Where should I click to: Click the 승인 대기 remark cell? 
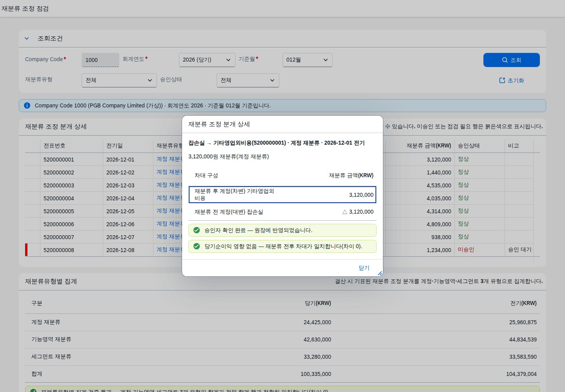click(520, 250)
